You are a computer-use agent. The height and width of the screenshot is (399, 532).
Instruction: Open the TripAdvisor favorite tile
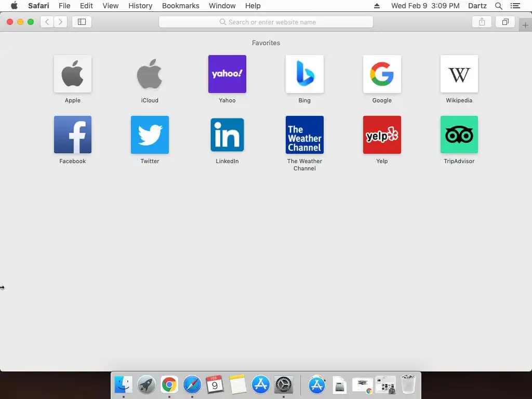click(459, 135)
